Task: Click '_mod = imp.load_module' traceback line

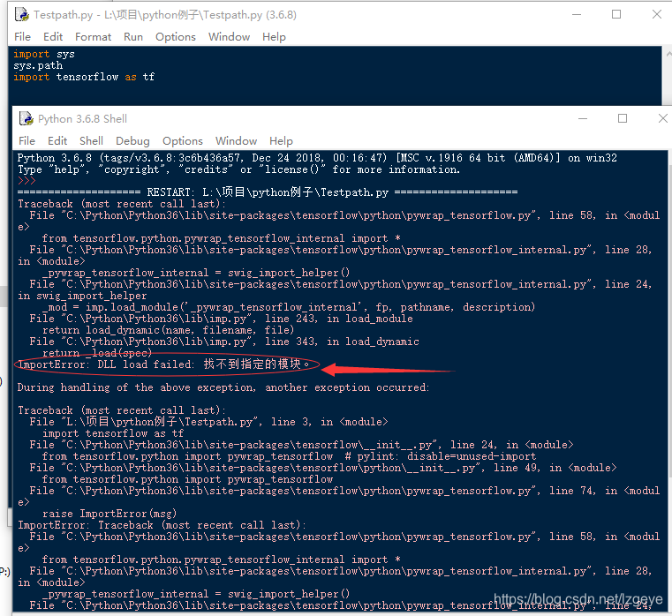Action: tap(289, 307)
